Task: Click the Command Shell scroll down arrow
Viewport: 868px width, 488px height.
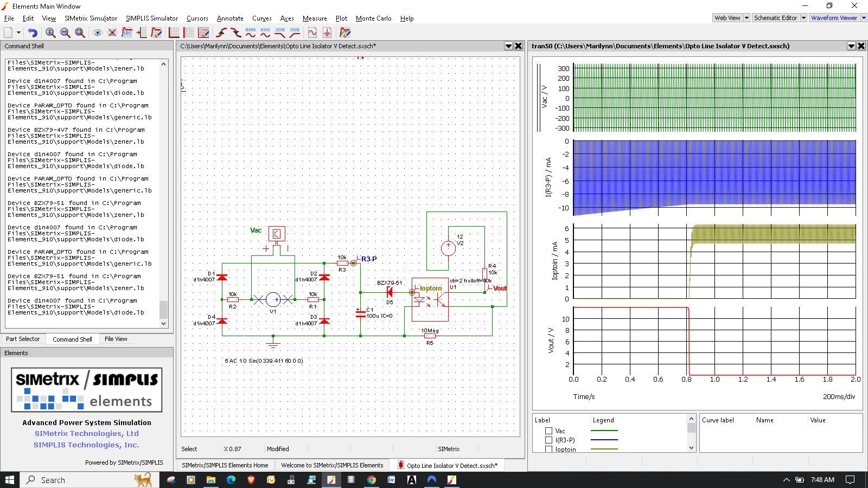Action: [x=163, y=324]
